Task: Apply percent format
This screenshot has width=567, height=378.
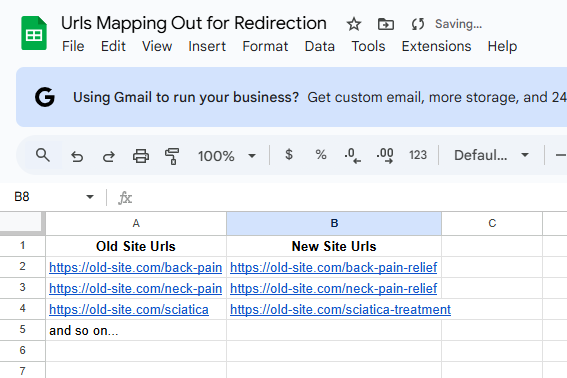Action: tap(321, 155)
